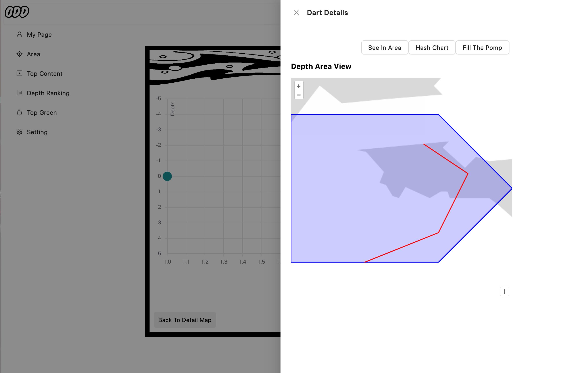Select the depth chart dot at zero
This screenshot has width=588, height=373.
[x=167, y=176]
